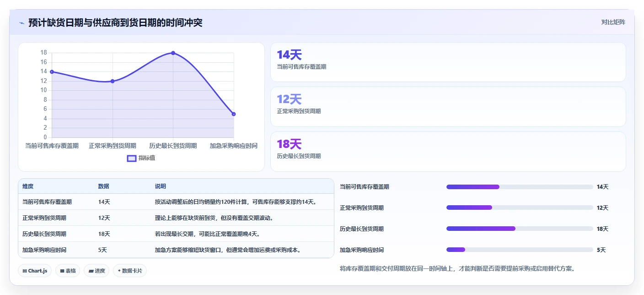Click the description beginning 理论上能够在缺货前到货
This screenshot has width=644, height=295.
pos(214,218)
